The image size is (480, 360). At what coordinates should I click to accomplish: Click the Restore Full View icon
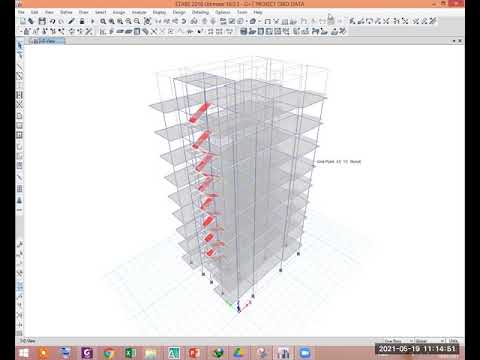point(112,21)
